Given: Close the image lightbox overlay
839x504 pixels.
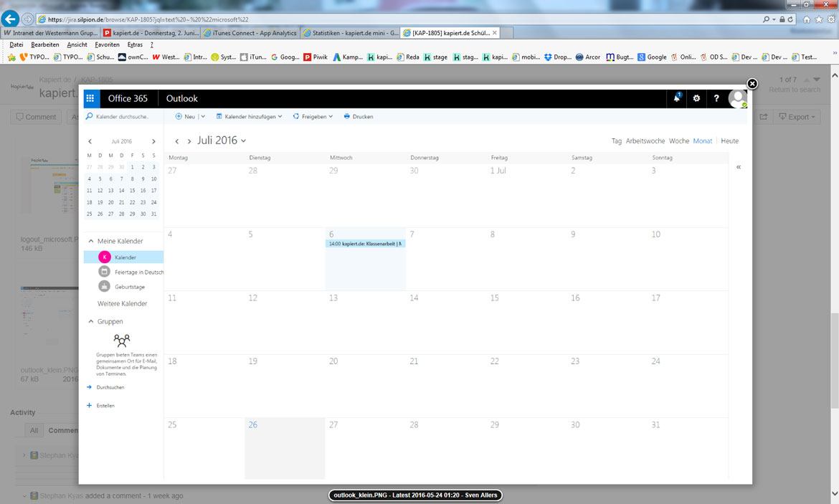Looking at the screenshot, I should click(752, 84).
